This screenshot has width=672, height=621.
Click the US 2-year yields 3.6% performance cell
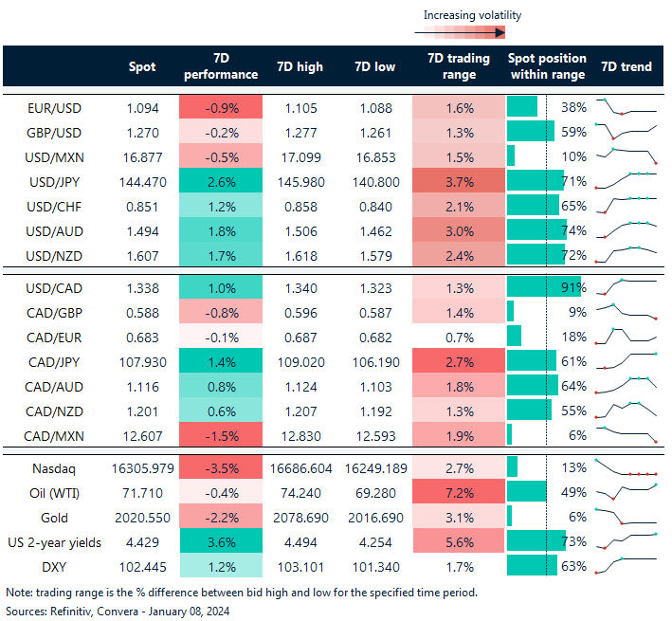[x=220, y=541]
